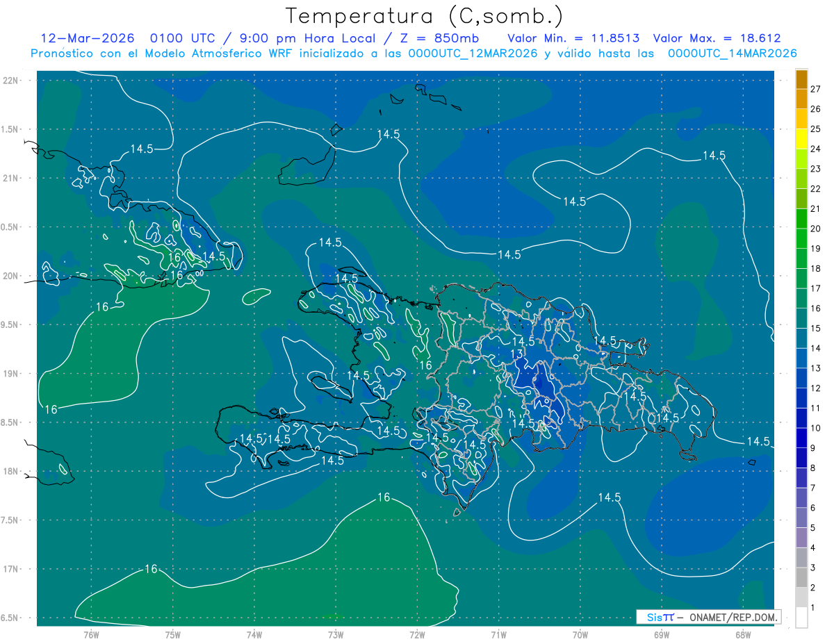The height and width of the screenshot is (644, 834).
Task: Select the 17N latitude axis label
Action: pos(11,569)
